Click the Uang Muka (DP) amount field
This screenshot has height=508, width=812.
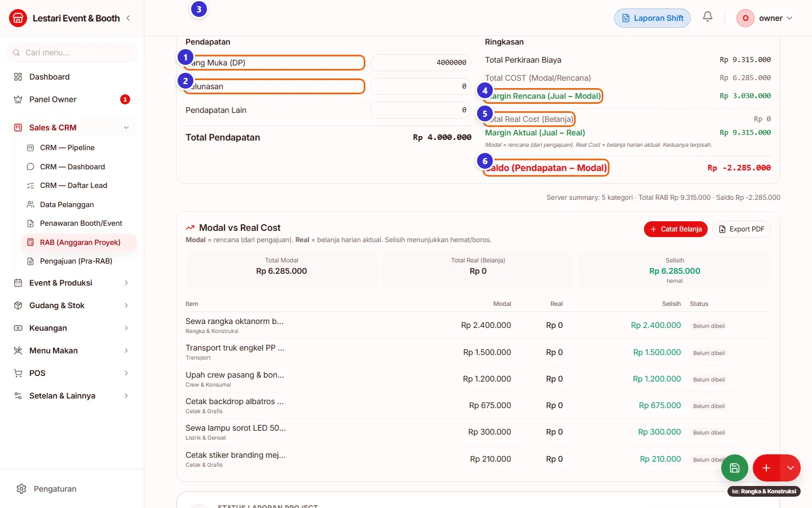click(421, 63)
